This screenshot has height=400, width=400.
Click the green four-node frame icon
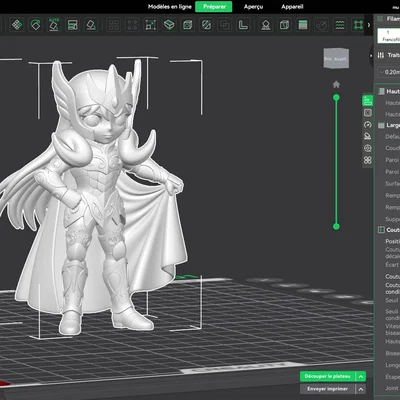(358, 25)
